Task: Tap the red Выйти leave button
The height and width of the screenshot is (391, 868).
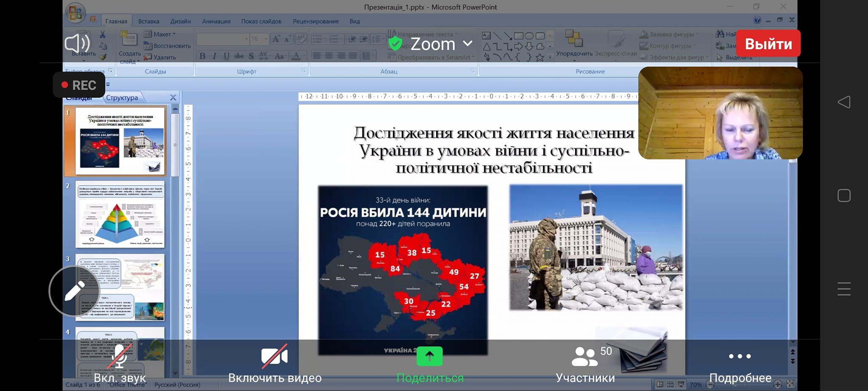Action: 768,43
